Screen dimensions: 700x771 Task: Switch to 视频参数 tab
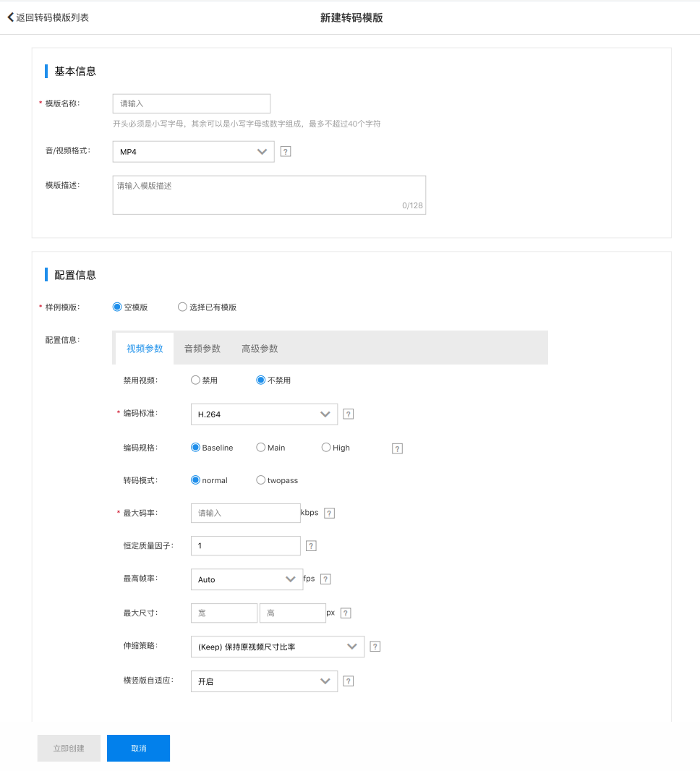pos(145,349)
